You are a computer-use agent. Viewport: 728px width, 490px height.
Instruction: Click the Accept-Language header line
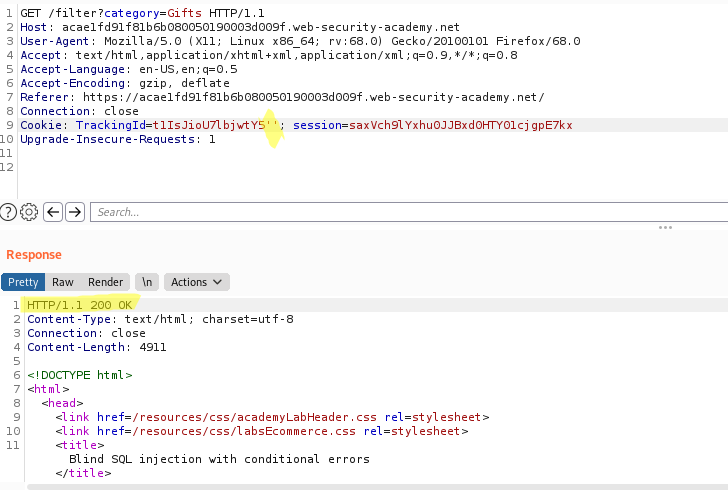(x=129, y=69)
